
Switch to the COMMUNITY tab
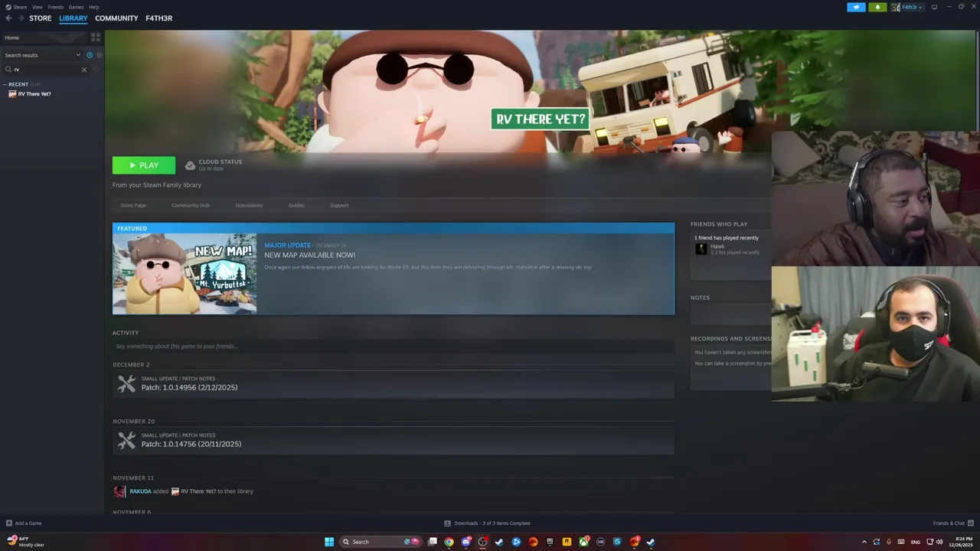pyautogui.click(x=116, y=18)
